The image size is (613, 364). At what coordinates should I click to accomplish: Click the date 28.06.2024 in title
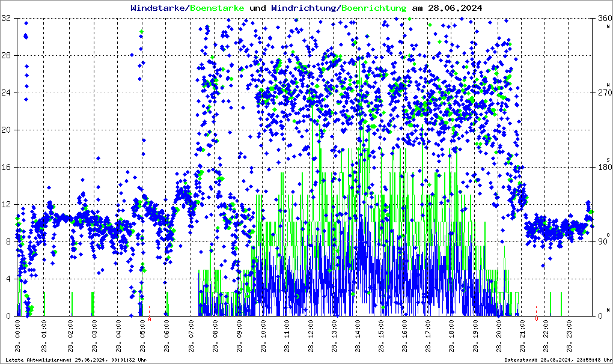pos(455,8)
